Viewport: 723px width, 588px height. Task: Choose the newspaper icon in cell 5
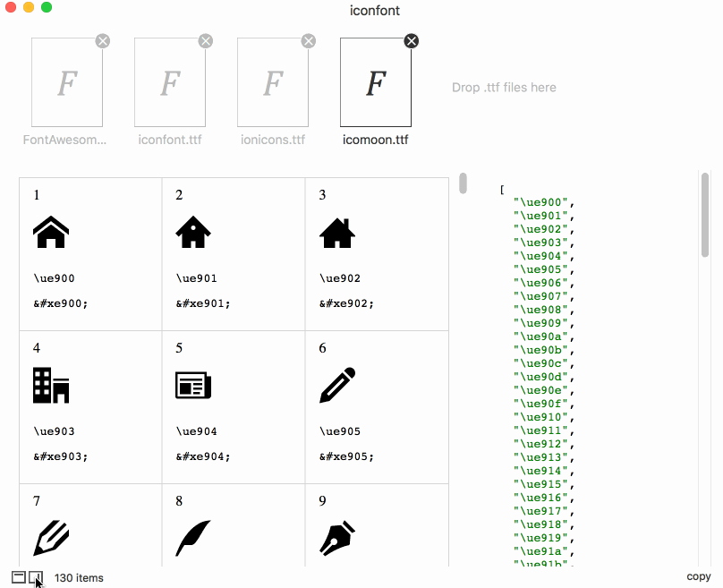click(193, 386)
